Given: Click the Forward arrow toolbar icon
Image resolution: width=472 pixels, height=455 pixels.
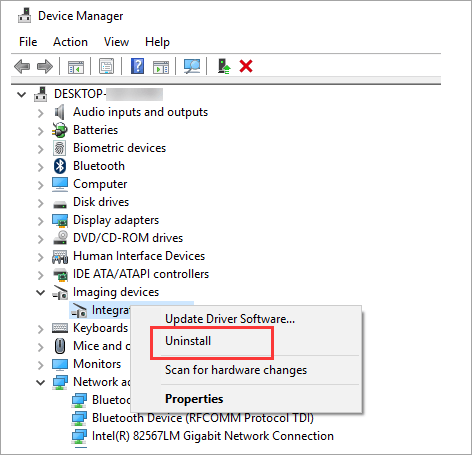Looking at the screenshot, I should tap(45, 66).
